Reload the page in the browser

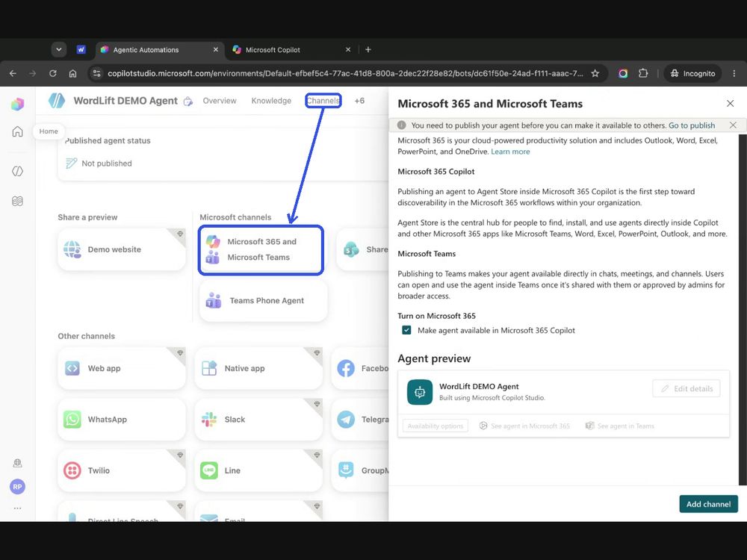point(53,73)
